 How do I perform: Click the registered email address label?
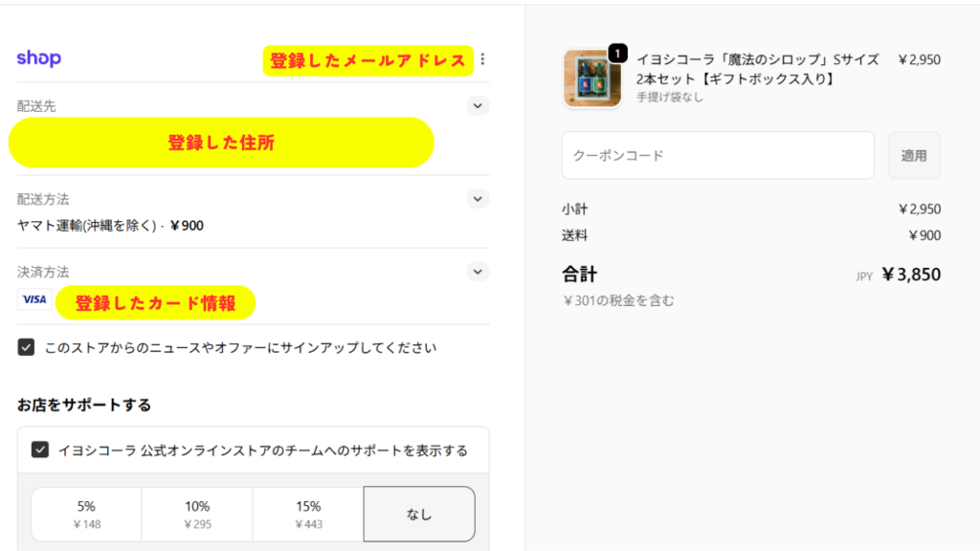tap(368, 60)
